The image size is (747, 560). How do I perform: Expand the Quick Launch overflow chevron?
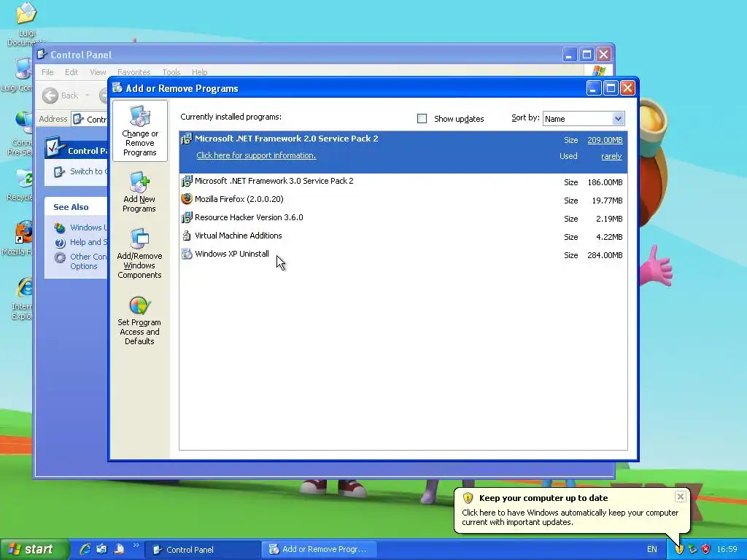(136, 545)
